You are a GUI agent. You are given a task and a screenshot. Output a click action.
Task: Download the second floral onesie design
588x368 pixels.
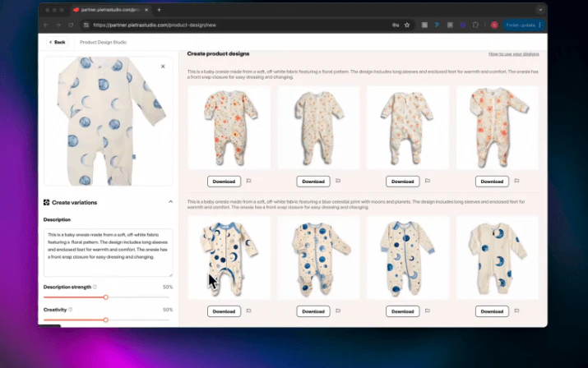pos(313,182)
